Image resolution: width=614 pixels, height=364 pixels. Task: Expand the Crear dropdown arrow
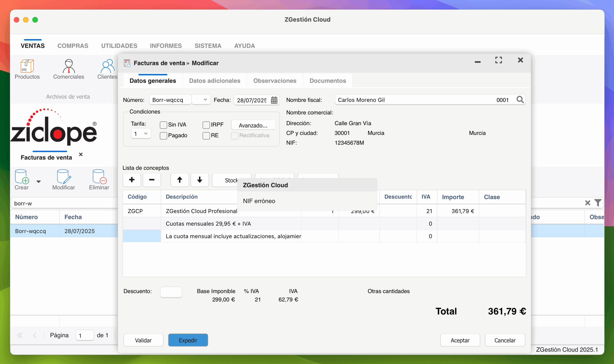pyautogui.click(x=39, y=182)
